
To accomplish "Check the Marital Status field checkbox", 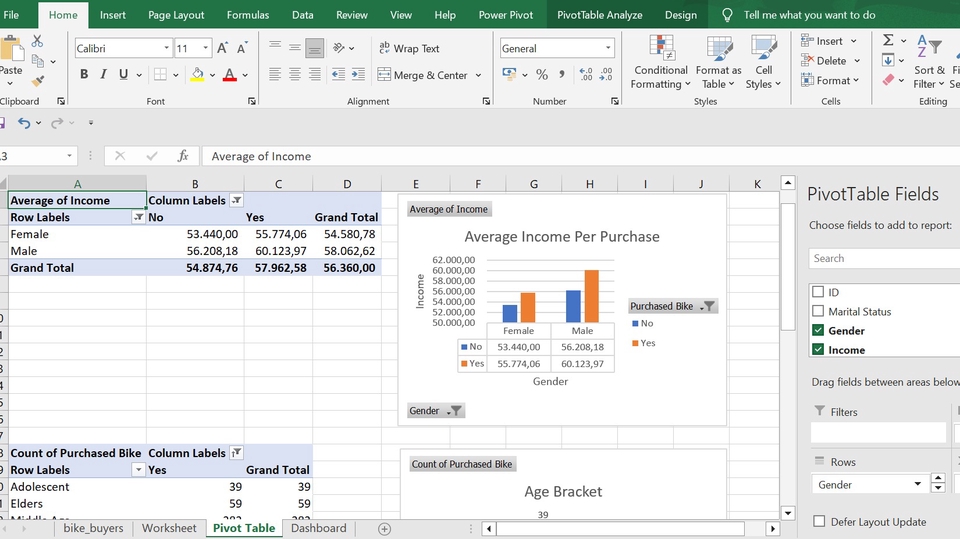I will coord(818,311).
